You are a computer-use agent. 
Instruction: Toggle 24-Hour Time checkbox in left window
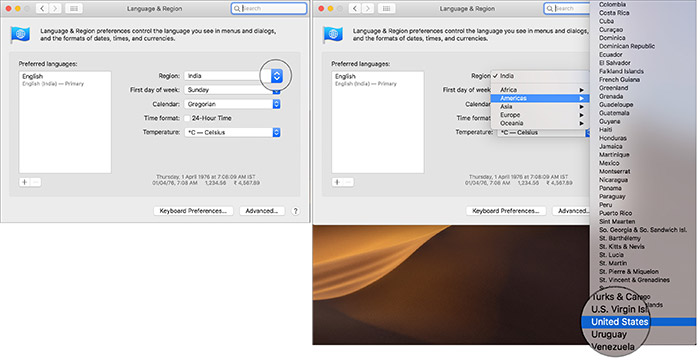click(187, 118)
